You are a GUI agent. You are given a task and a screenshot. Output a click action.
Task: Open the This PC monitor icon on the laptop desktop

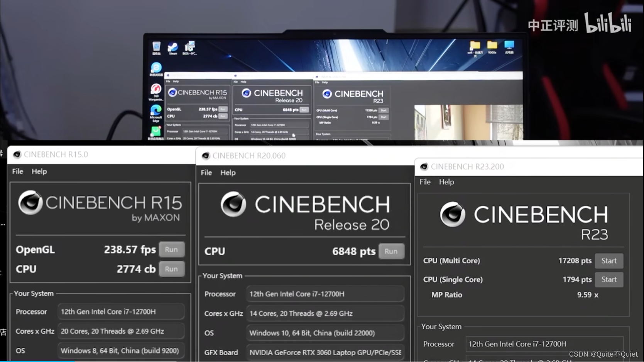coord(509,47)
